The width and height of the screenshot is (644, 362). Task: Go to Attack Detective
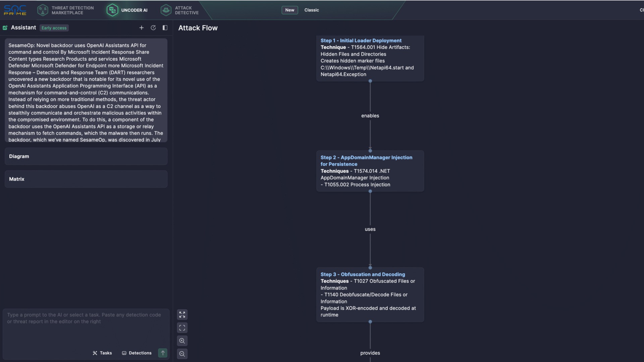(180, 10)
